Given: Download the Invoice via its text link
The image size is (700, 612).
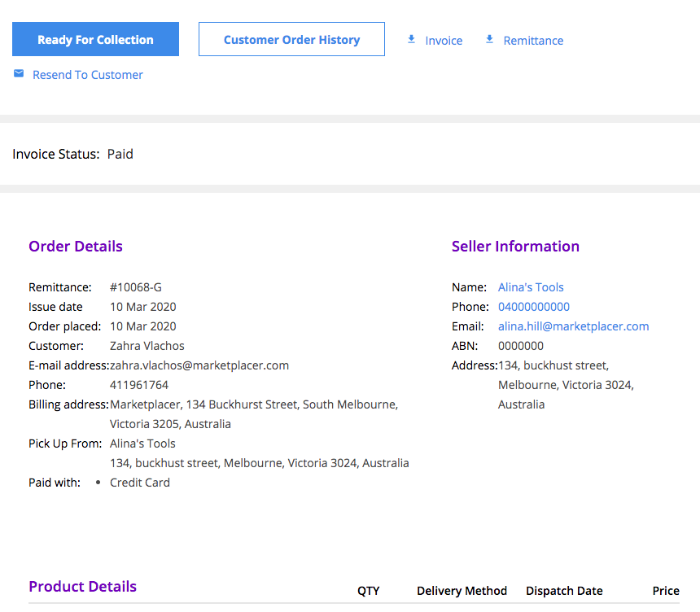Looking at the screenshot, I should [x=444, y=41].
